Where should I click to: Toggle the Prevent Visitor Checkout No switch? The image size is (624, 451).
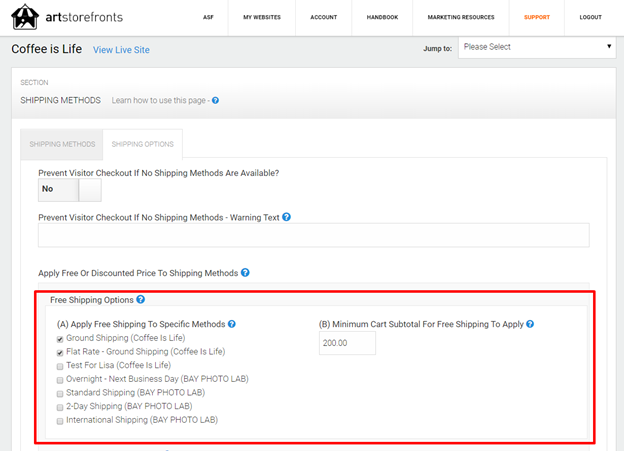70,189
